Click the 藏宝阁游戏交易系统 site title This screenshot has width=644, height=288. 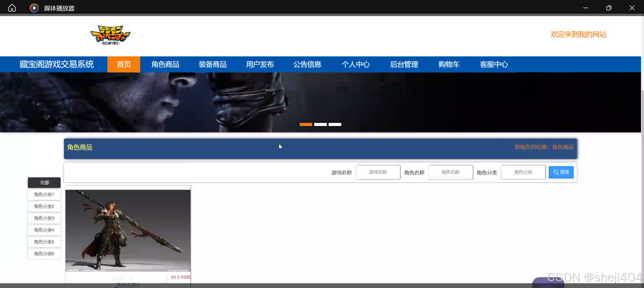pos(56,64)
